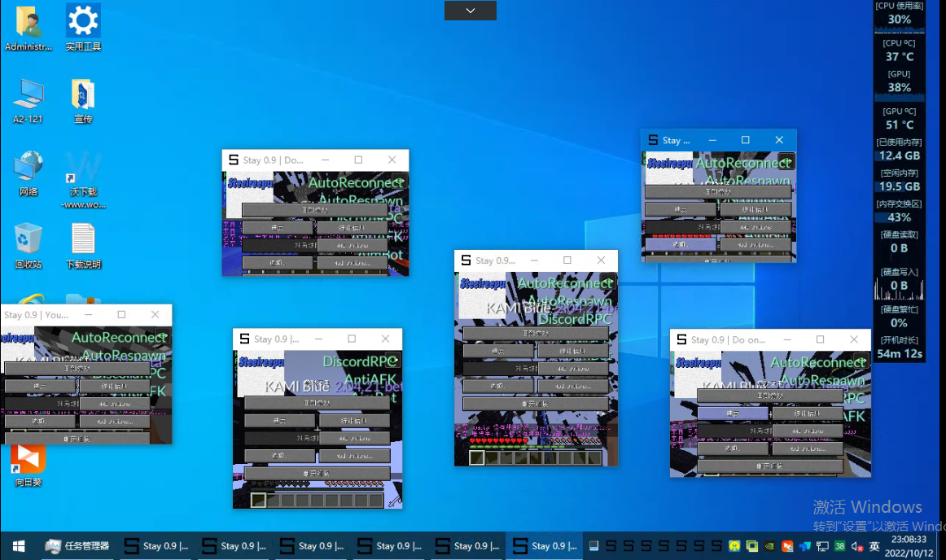
Task: Open 任务管理器 from the taskbar
Action: [x=78, y=546]
